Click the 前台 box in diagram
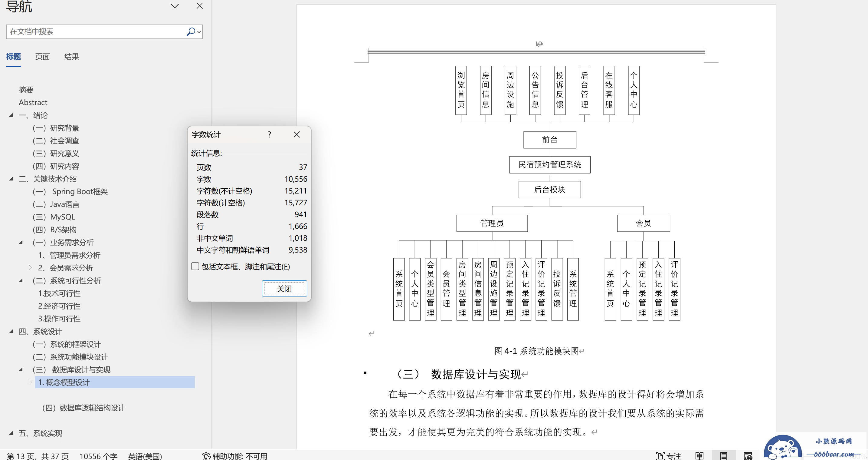Viewport: 868px width, 460px height. [x=550, y=140]
